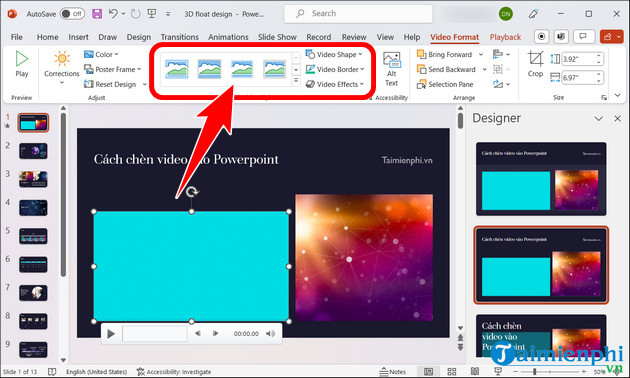
Task: Toggle the Notes pane
Action: click(393, 372)
